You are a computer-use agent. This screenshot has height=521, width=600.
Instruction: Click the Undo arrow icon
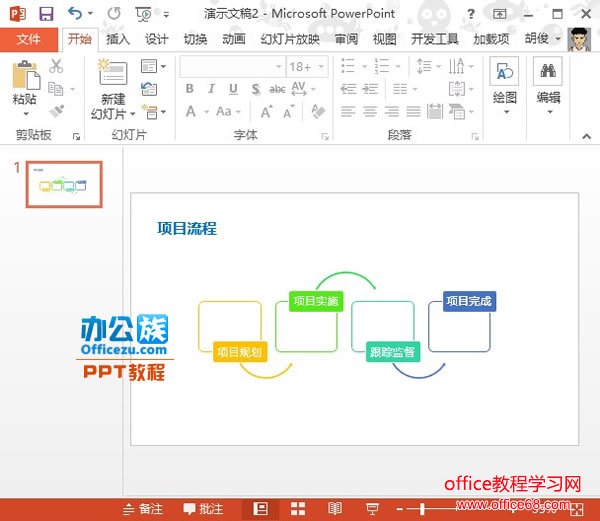coord(75,14)
